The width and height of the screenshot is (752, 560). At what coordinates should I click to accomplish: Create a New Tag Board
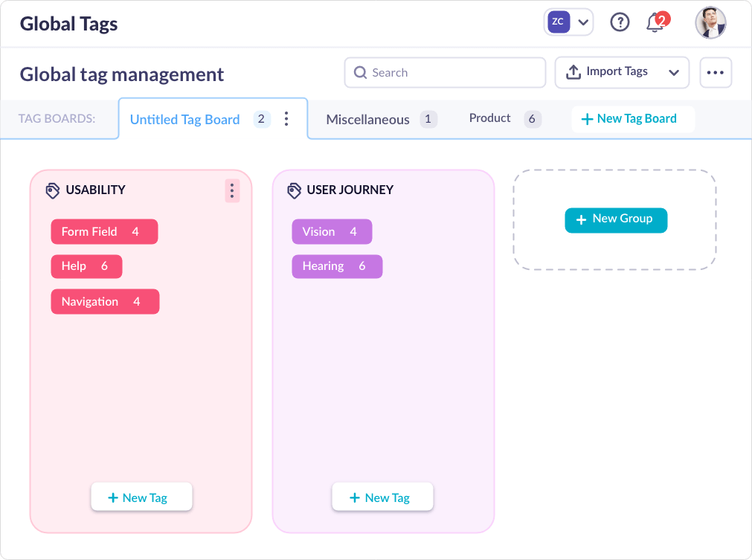[x=629, y=119]
